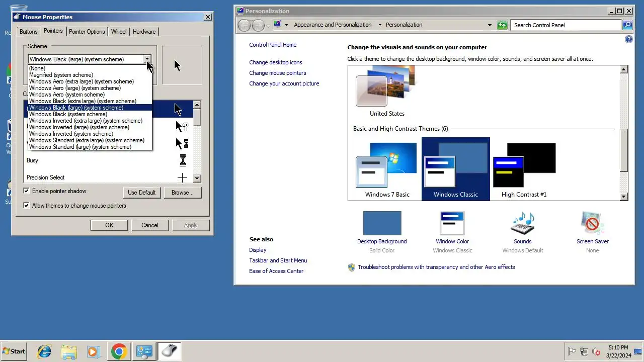Open recent pages dropdown beside Forward arrow

(268, 25)
